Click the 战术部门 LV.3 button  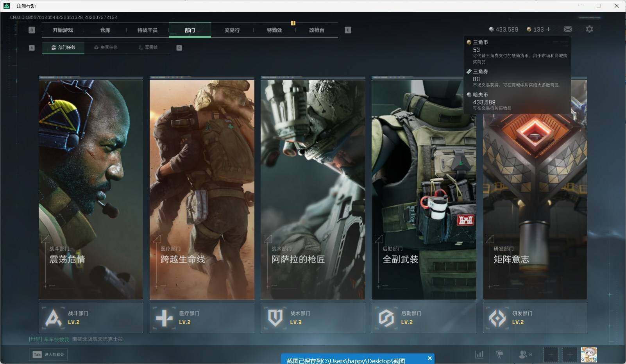(313, 318)
